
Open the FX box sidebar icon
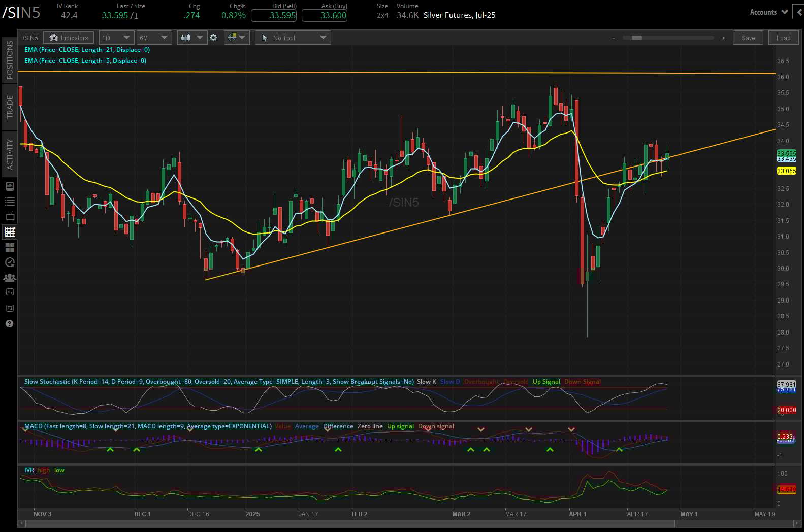coord(10,308)
